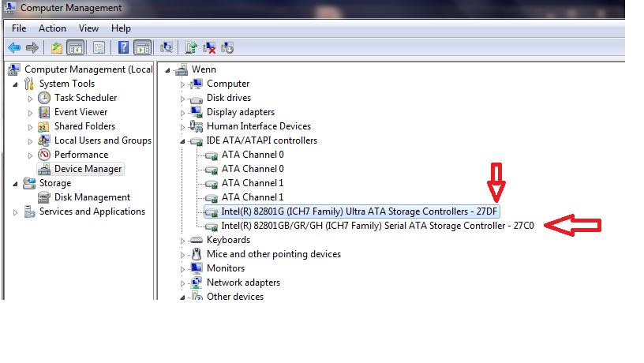Click the Back arrow toolbar icon

pos(14,47)
